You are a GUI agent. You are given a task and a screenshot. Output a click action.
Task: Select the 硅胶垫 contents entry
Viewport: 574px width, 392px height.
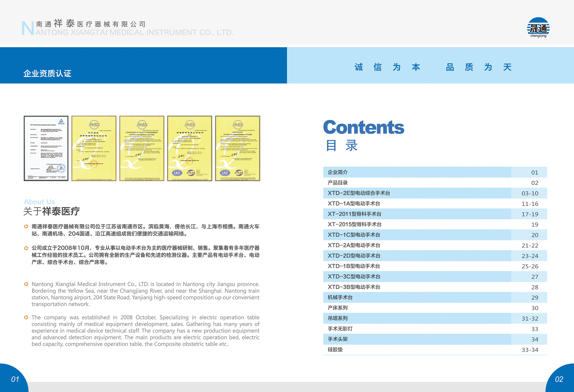pos(435,350)
